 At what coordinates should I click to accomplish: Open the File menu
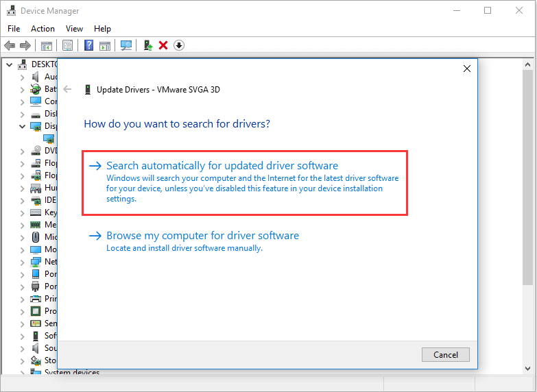(14, 29)
